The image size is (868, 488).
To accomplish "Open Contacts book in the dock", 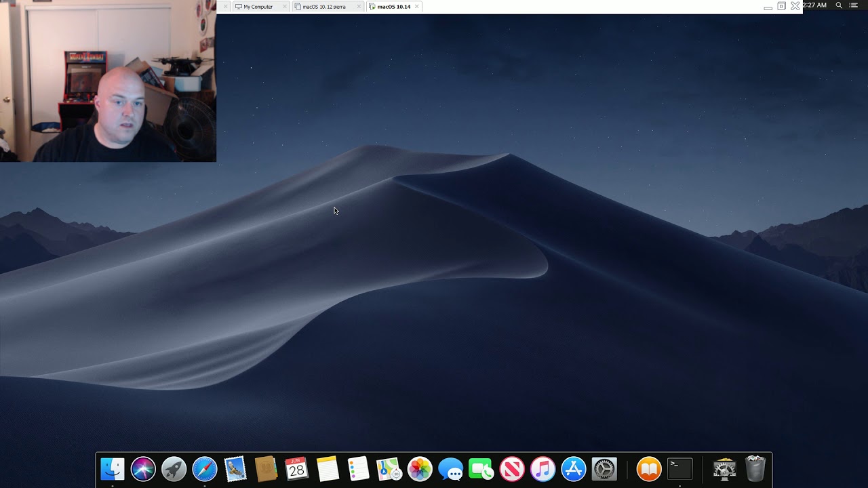I will tap(266, 469).
